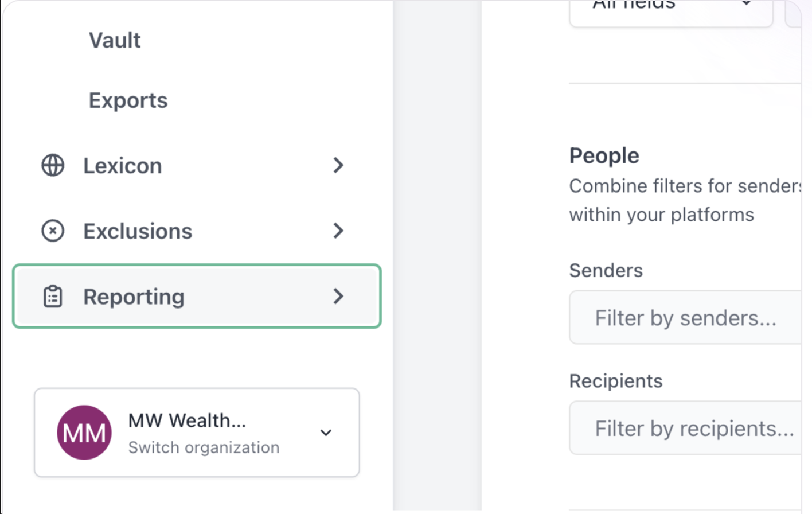
Task: Click the Lexicon globe icon
Action: [53, 165]
